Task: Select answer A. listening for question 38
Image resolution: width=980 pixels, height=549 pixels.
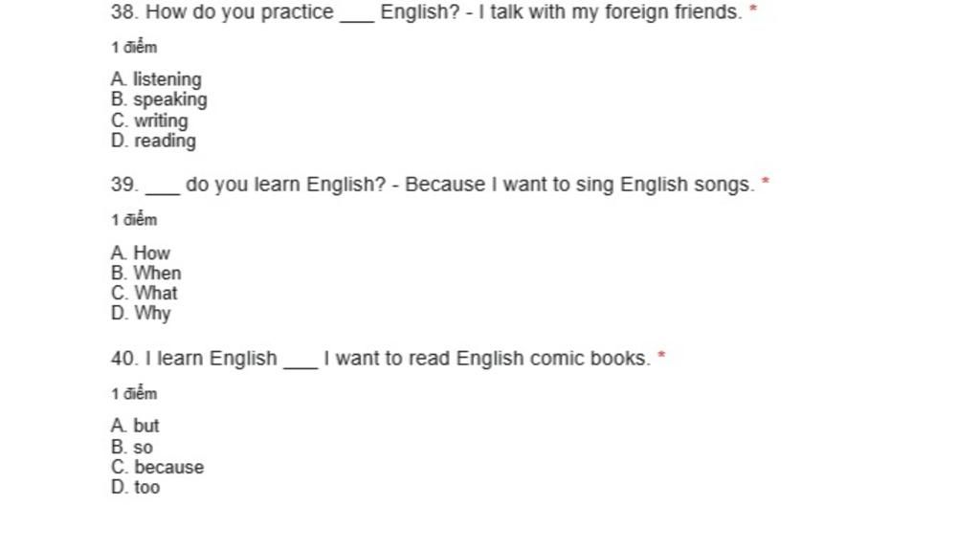Action: (156, 79)
